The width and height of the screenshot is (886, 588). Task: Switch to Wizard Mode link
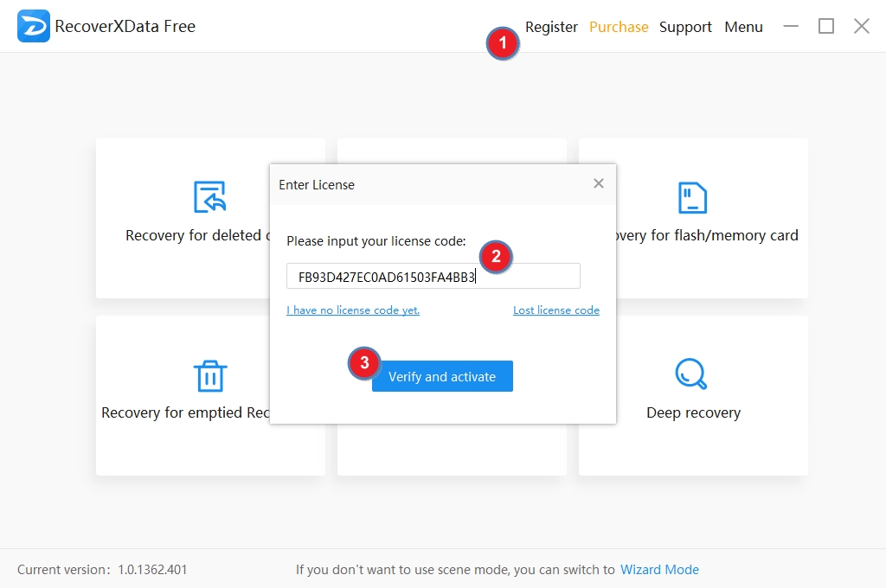[659, 569]
